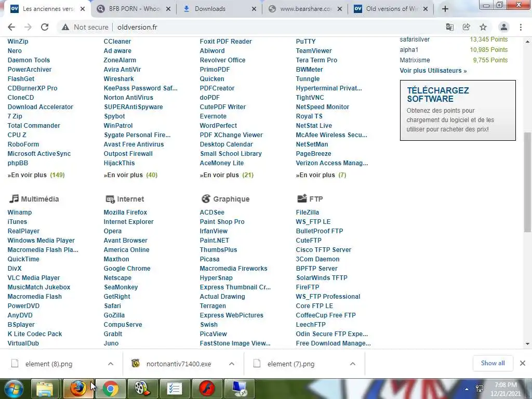Open the ACDSee link

[212, 212]
